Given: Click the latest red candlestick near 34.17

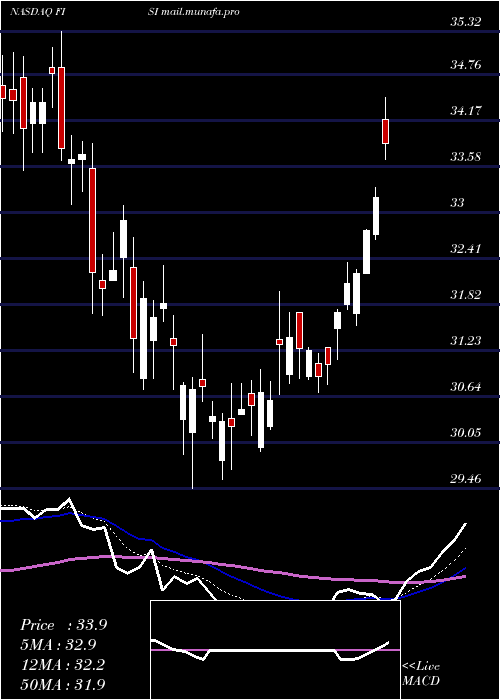Looking at the screenshot, I should 385,131.
